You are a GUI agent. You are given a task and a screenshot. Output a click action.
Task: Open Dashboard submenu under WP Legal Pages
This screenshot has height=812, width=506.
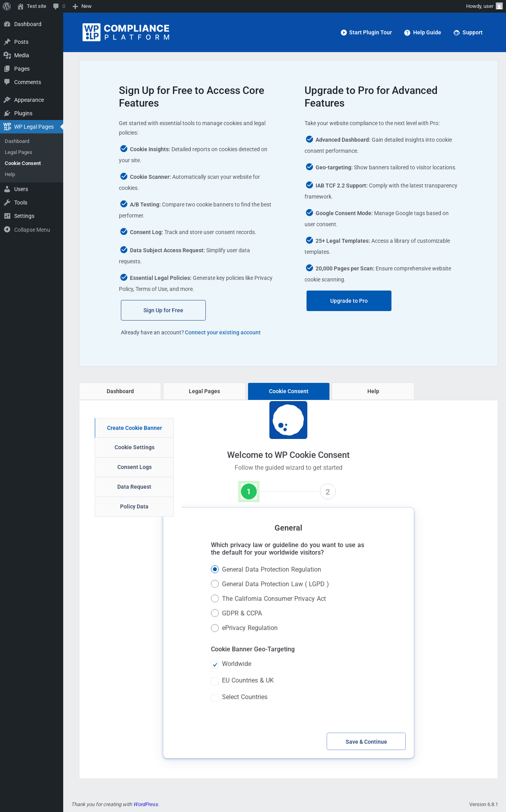(x=32, y=141)
